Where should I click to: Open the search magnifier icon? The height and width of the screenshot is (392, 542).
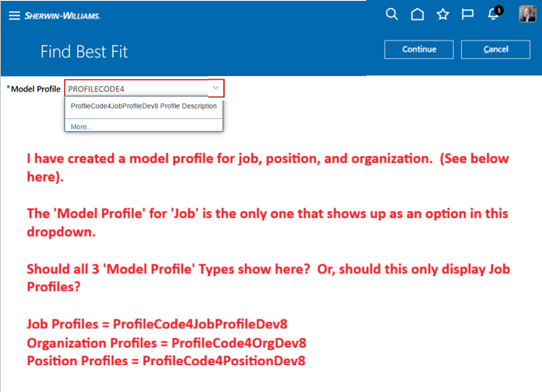pyautogui.click(x=391, y=15)
